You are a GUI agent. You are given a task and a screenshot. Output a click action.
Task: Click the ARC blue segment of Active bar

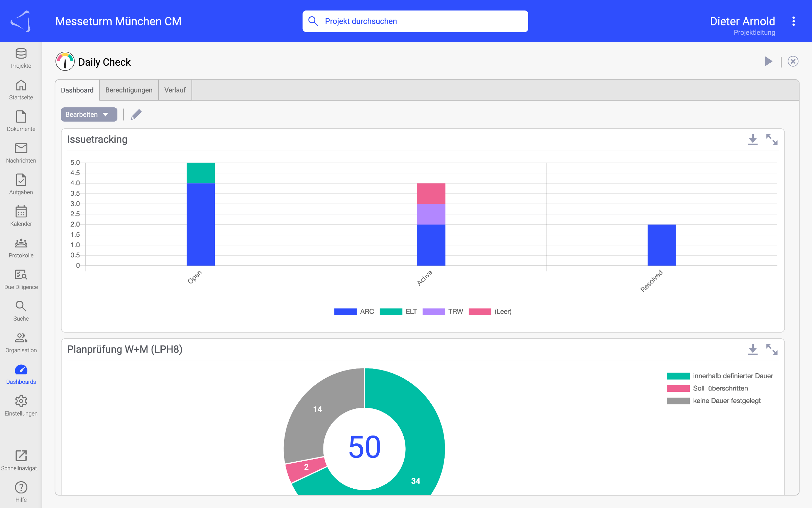(x=431, y=245)
